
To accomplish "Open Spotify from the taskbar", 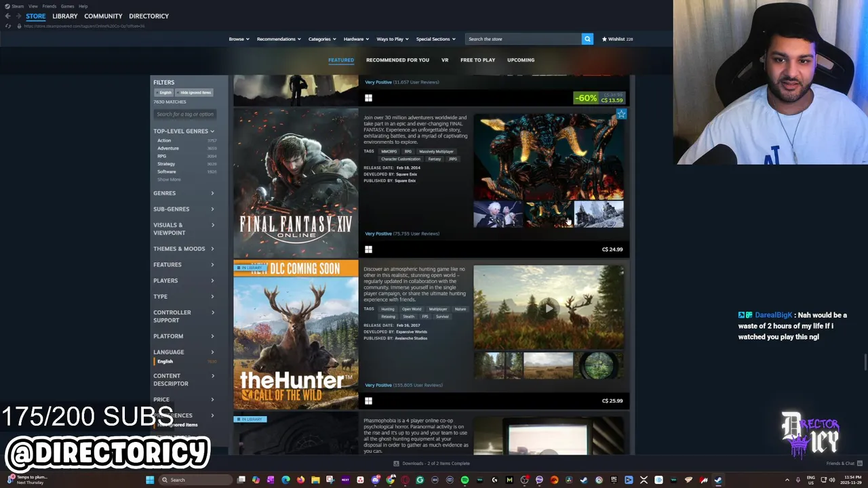I will [465, 480].
